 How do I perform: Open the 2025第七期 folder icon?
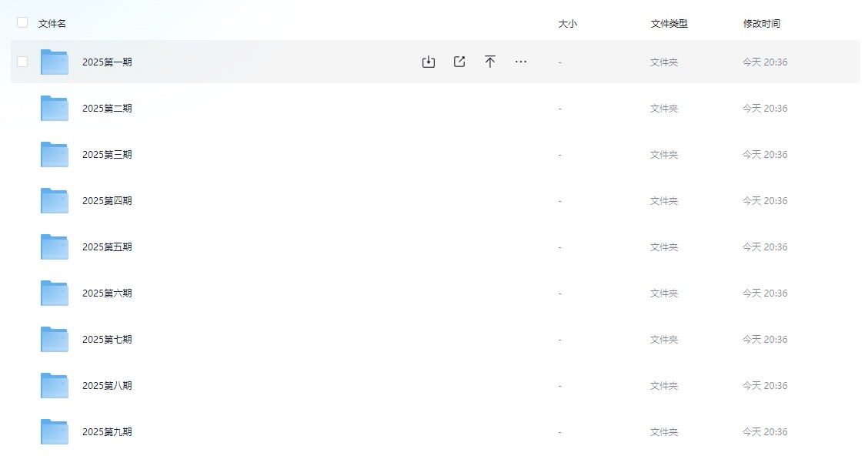(x=54, y=339)
